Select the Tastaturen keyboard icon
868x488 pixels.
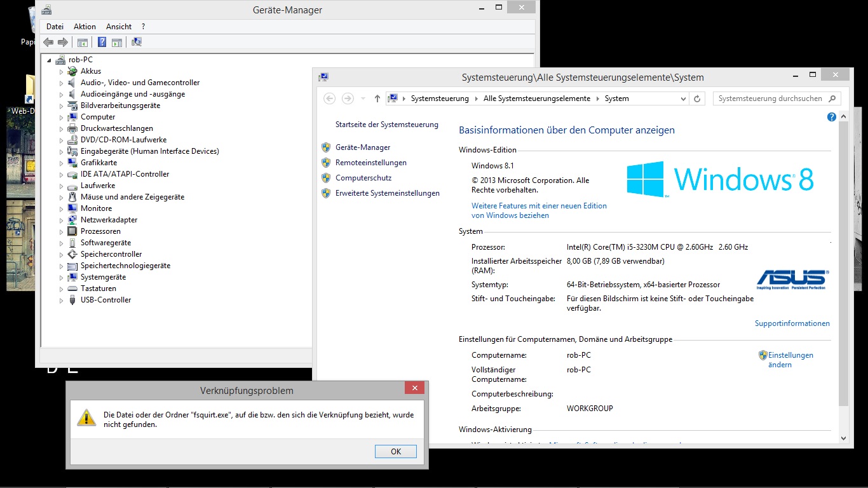tap(72, 288)
